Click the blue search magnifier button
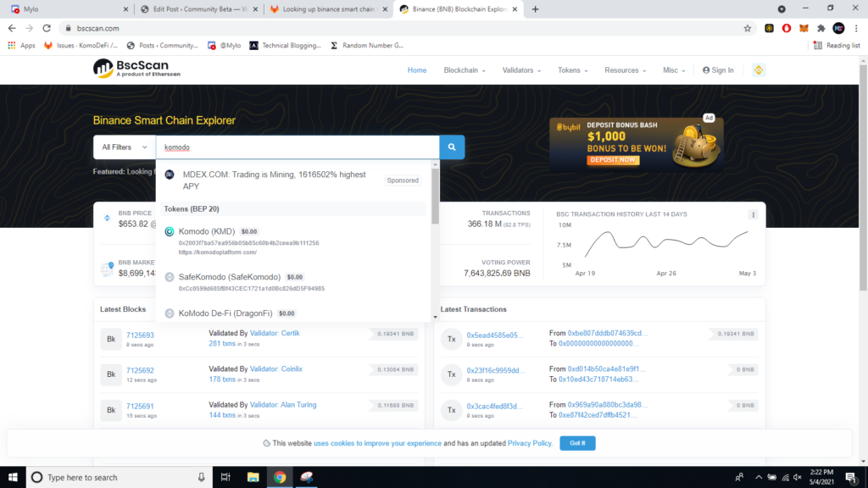 [452, 147]
